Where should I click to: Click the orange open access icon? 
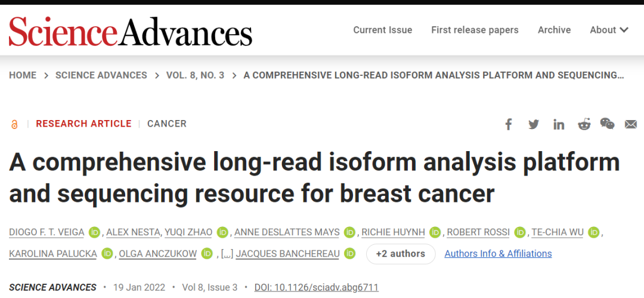pyautogui.click(x=14, y=124)
